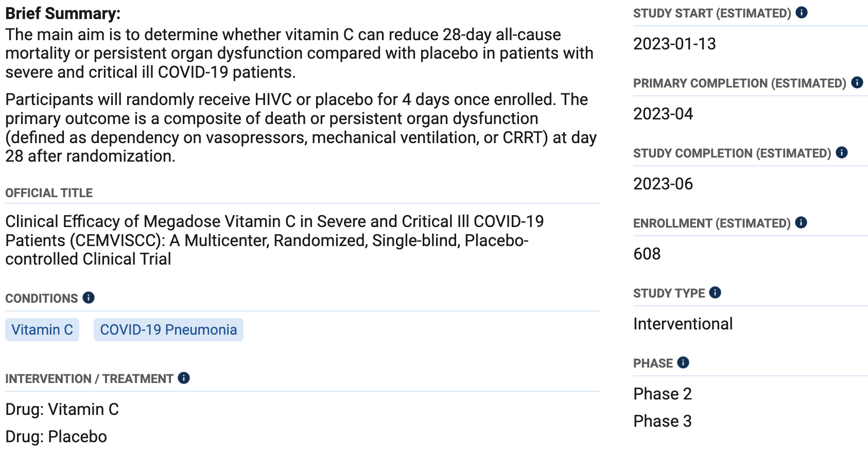868x452 pixels.
Task: Click the study start date 2023-01-13
Action: [x=674, y=44]
